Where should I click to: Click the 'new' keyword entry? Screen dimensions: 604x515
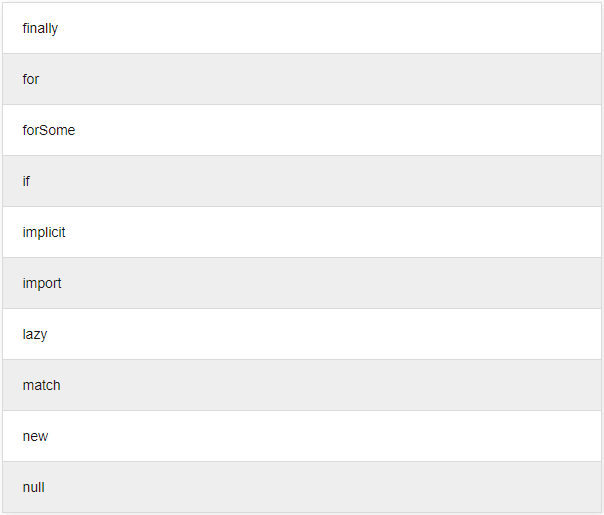pos(35,436)
